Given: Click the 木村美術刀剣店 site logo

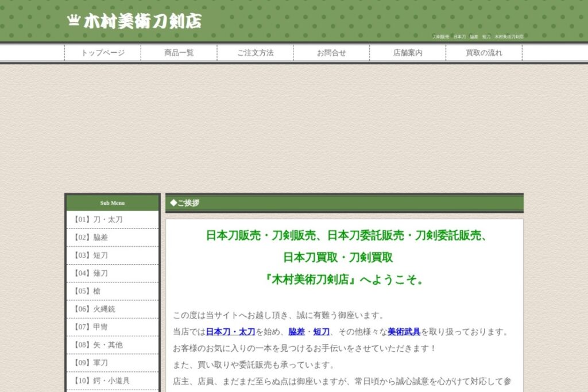Looking at the screenshot, I should click(x=134, y=21).
